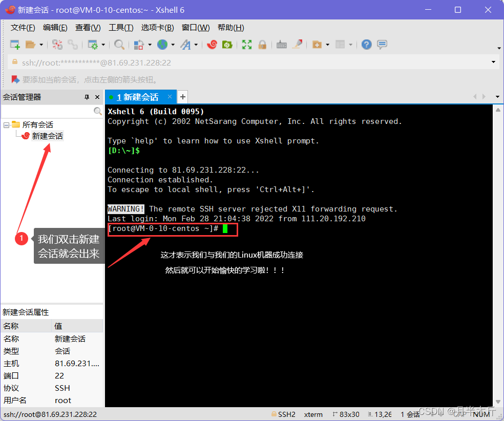Viewport: 504px width, 421px height.
Task: Open the Help question mark icon
Action: click(x=366, y=45)
